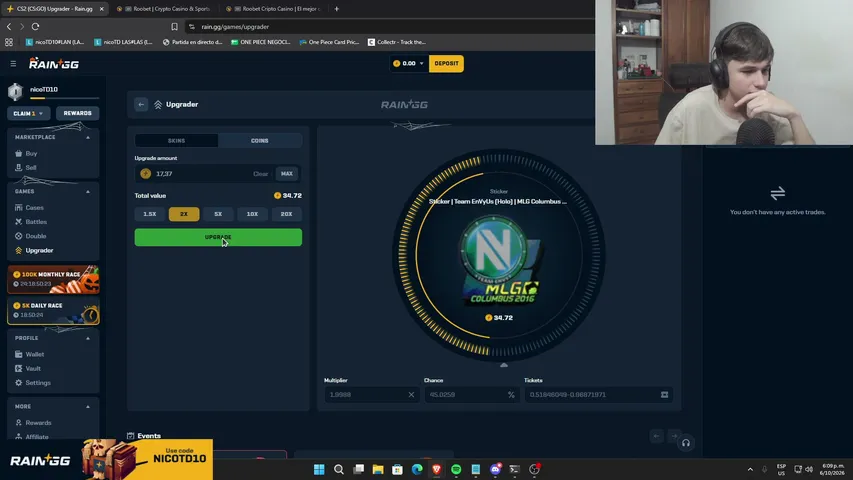The height and width of the screenshot is (480, 853).
Task: Open Windows Start menu
Action: point(319,469)
